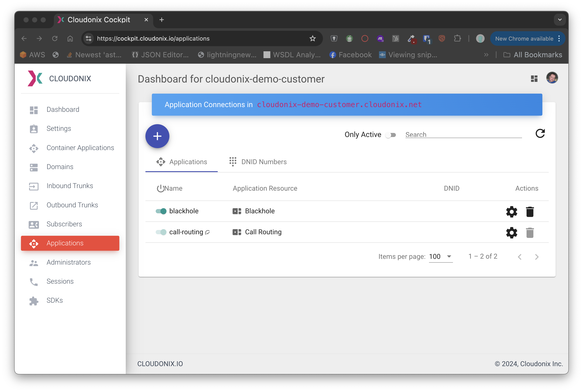Image resolution: width=583 pixels, height=392 pixels.
Task: Toggle the call-routing application switch
Action: point(161,232)
